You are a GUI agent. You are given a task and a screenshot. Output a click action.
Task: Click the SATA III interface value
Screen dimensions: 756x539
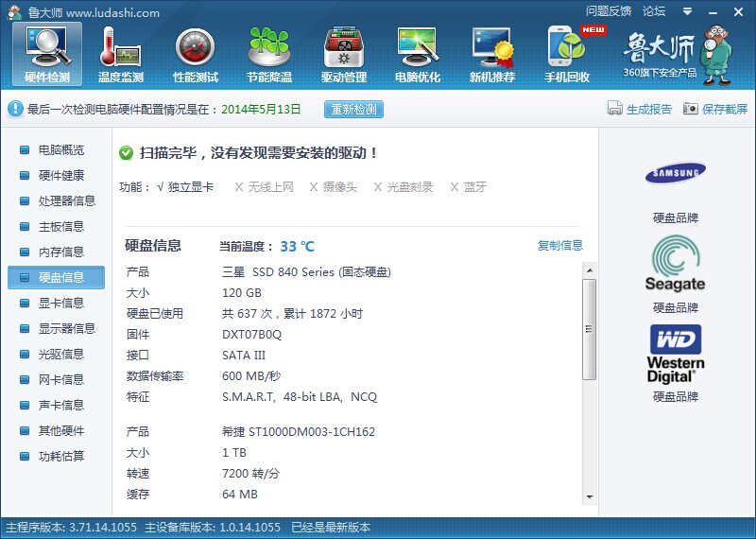[244, 356]
